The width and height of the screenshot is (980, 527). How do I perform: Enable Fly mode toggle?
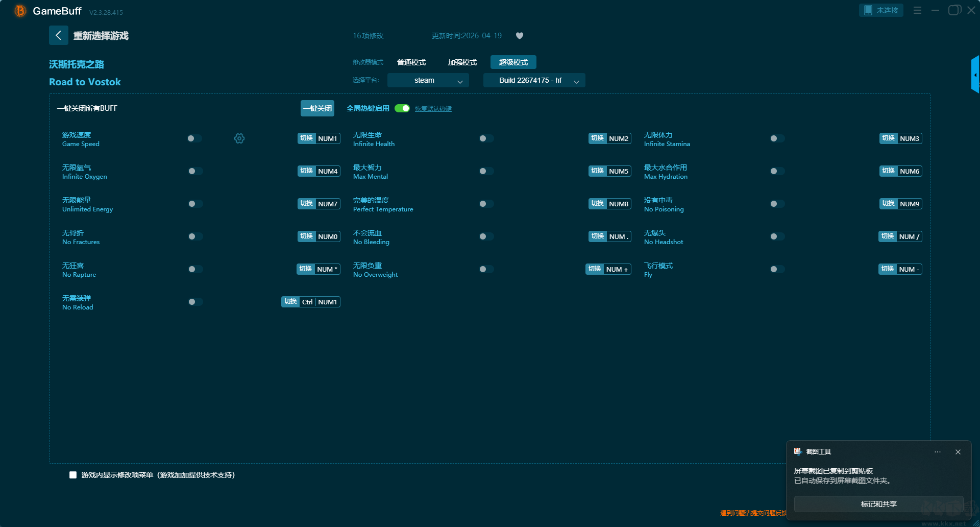click(777, 269)
